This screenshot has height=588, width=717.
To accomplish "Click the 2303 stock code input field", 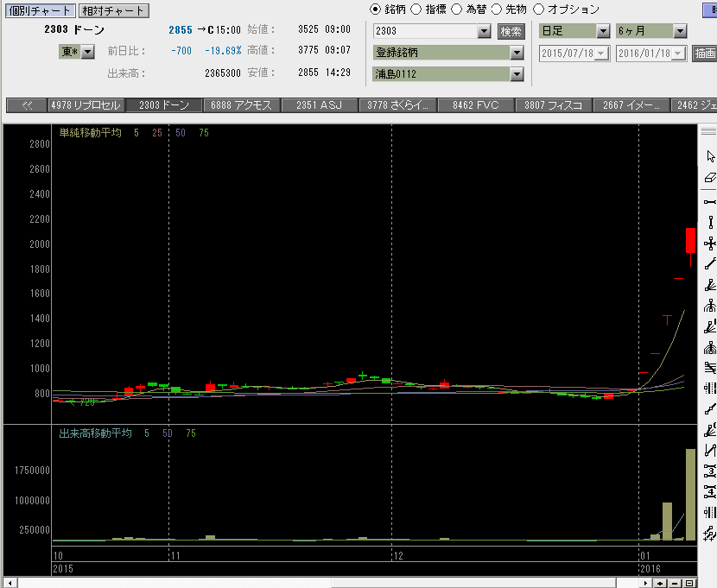I will click(426, 31).
